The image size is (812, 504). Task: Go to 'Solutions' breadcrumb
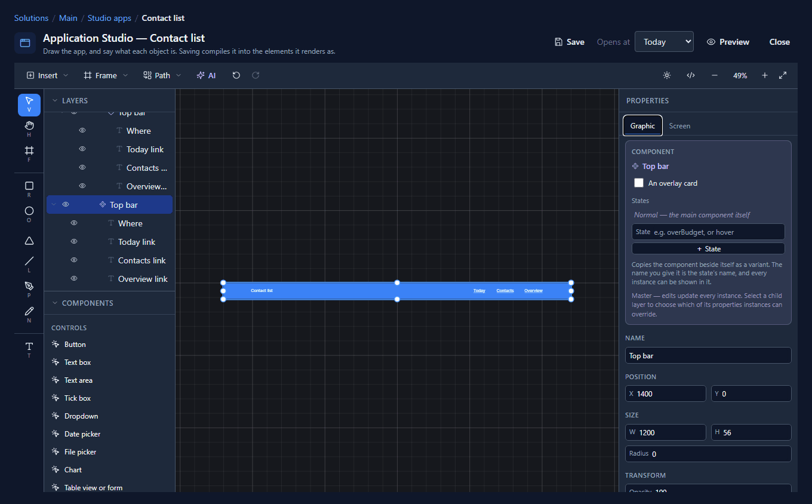[31, 18]
